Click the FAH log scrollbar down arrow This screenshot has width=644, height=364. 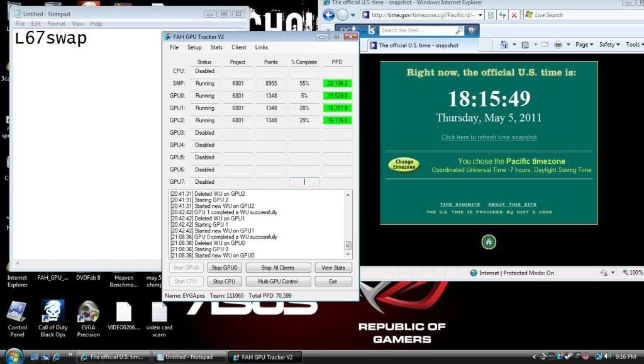(348, 255)
